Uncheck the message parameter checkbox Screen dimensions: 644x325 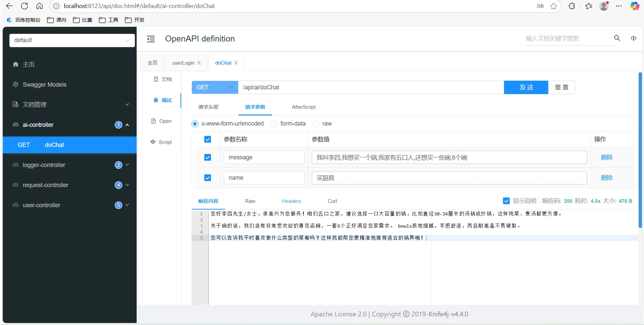[208, 157]
